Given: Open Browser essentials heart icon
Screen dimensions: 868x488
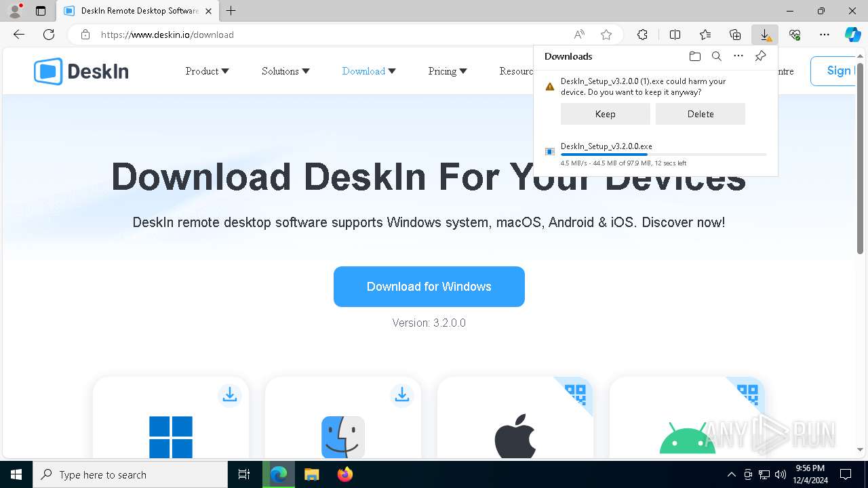Looking at the screenshot, I should [795, 35].
